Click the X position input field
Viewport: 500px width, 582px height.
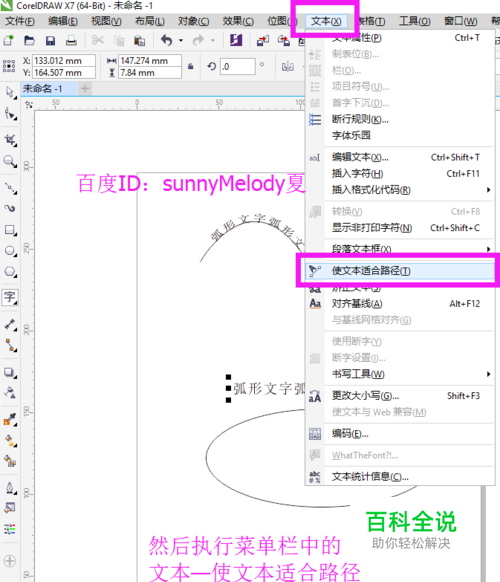point(64,61)
